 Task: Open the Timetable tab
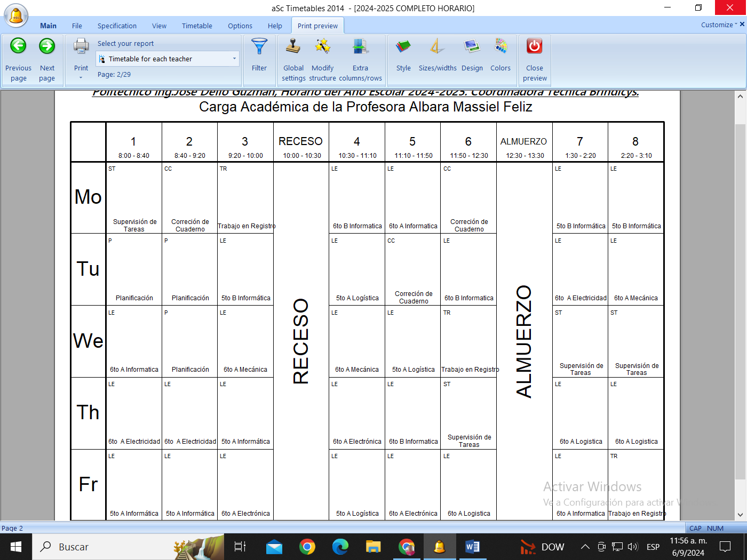click(197, 26)
